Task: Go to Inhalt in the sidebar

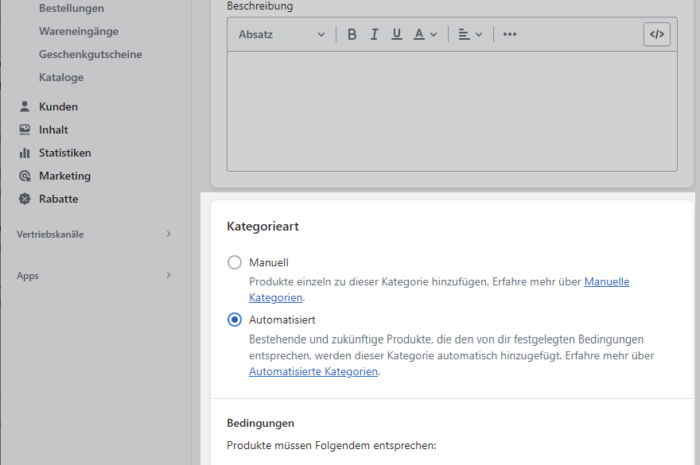Action: (x=56, y=130)
